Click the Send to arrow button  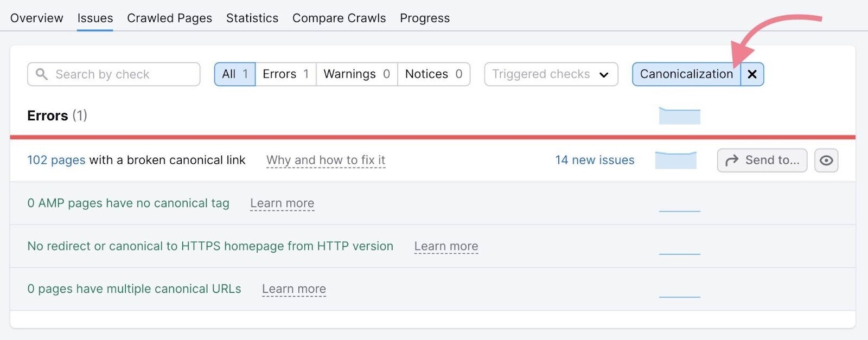pyautogui.click(x=762, y=161)
